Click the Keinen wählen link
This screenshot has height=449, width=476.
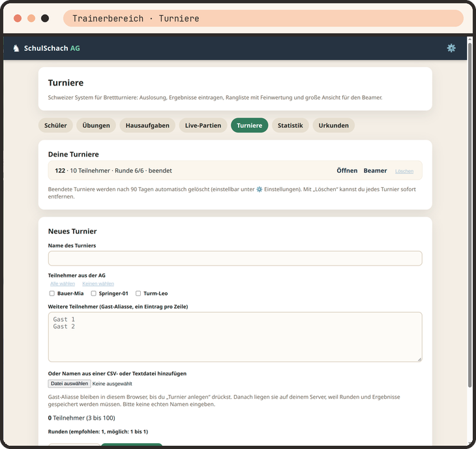point(98,284)
